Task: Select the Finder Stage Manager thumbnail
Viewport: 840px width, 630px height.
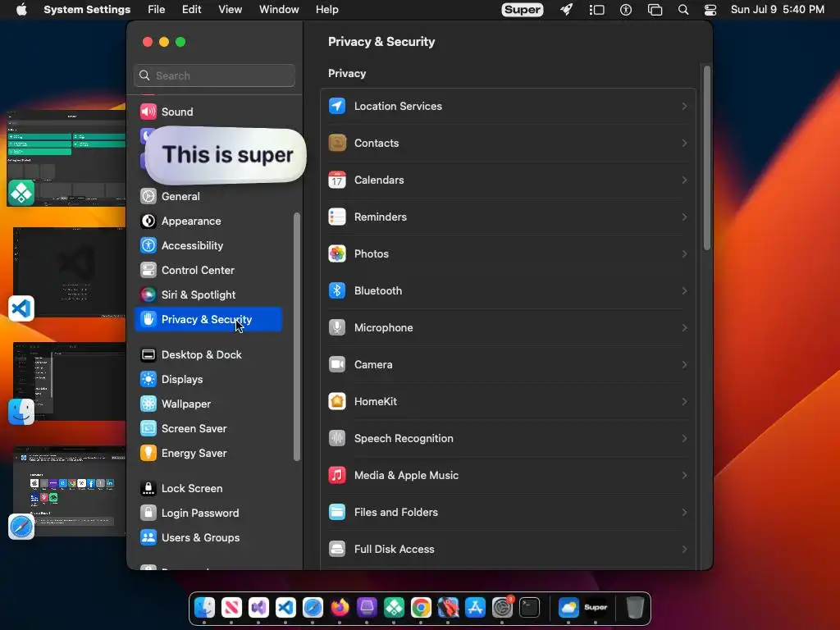Action: pyautogui.click(x=69, y=382)
